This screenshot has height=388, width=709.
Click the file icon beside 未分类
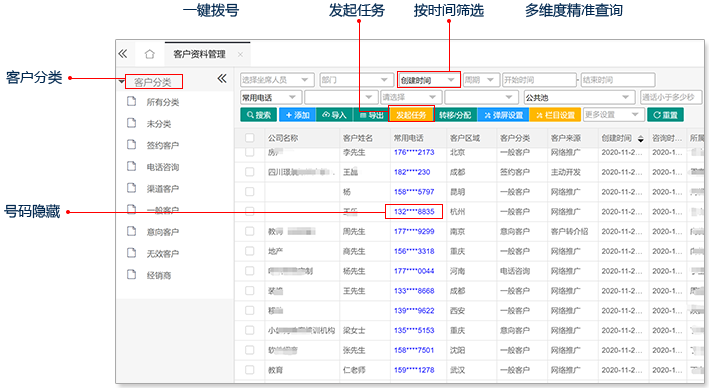click(x=132, y=123)
